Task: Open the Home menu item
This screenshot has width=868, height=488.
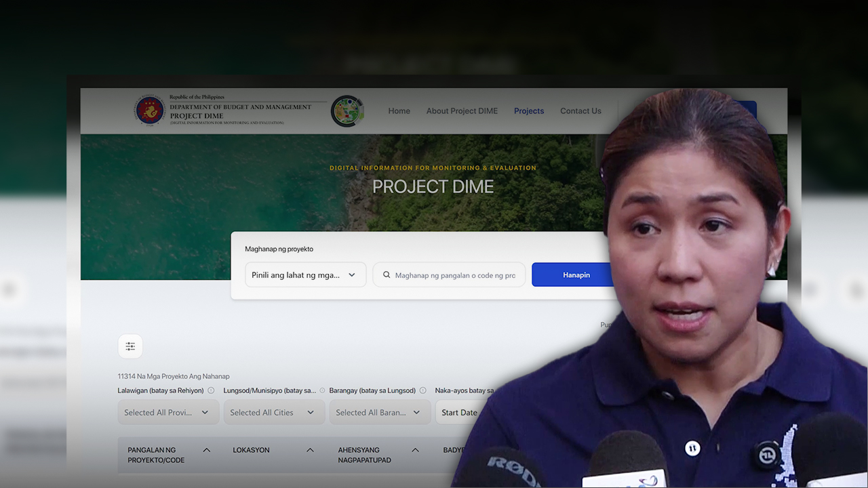Action: coord(399,111)
